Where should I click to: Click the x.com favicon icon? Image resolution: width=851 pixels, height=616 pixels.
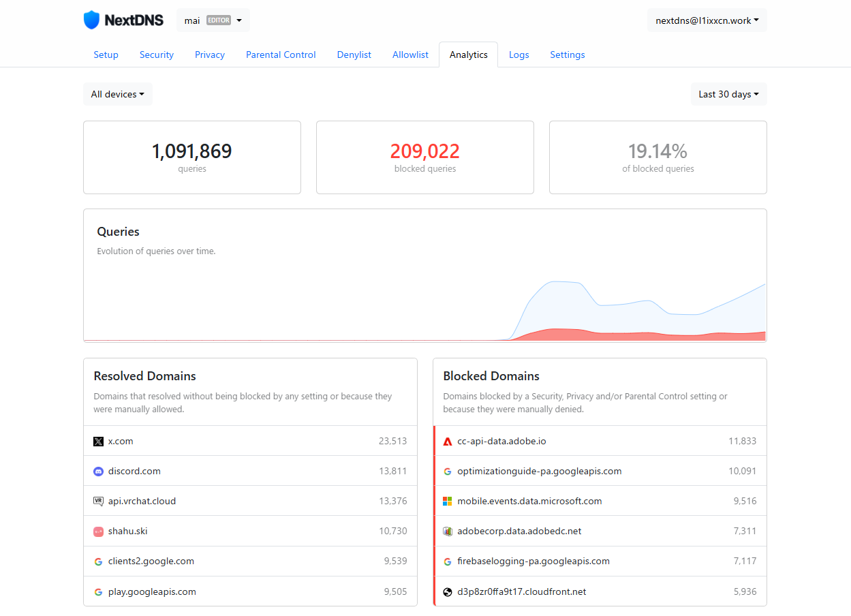click(x=98, y=442)
